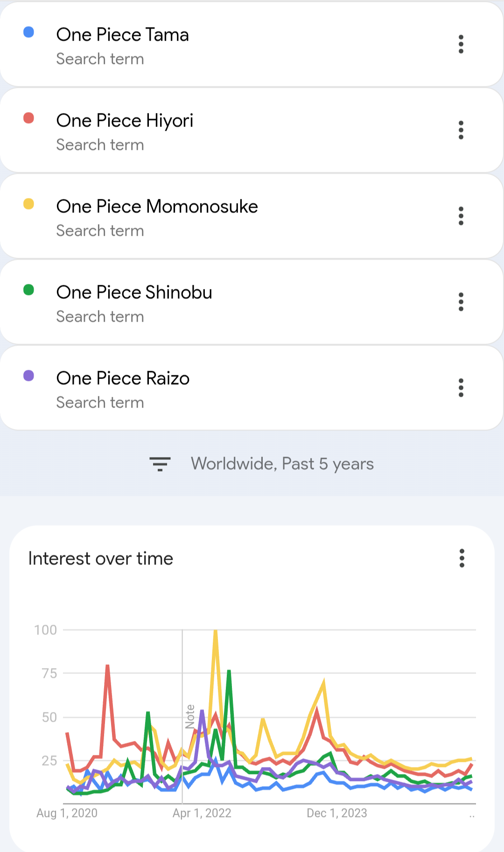This screenshot has height=852, width=504.
Task: Click the blue dot beside Tama
Action: (29, 32)
